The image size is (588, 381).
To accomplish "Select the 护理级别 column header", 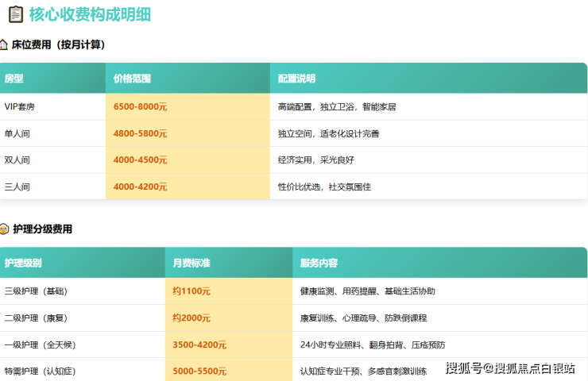I will [23, 263].
